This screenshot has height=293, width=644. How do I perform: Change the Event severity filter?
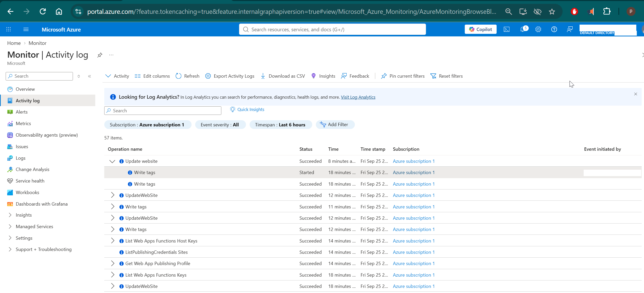(220, 125)
